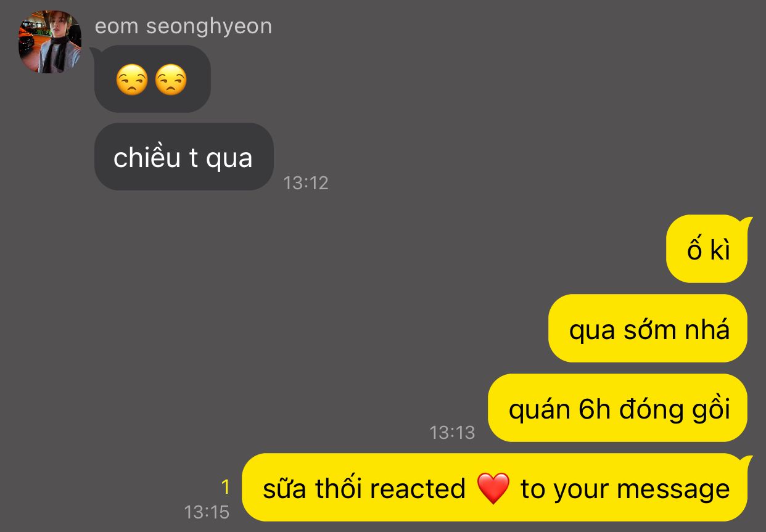Tap the 13:13 timestamp
Image resolution: width=766 pixels, height=532 pixels.
(x=452, y=432)
